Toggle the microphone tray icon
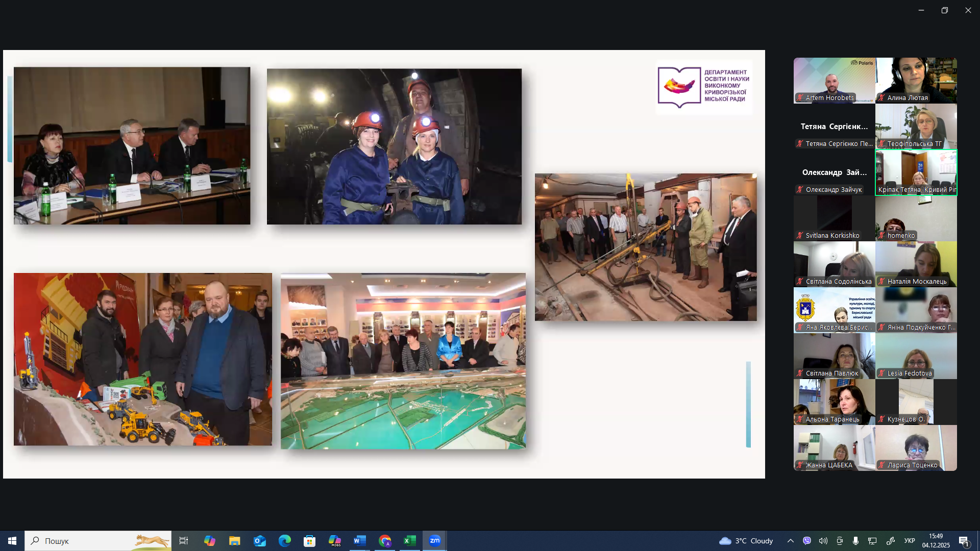 click(x=855, y=541)
